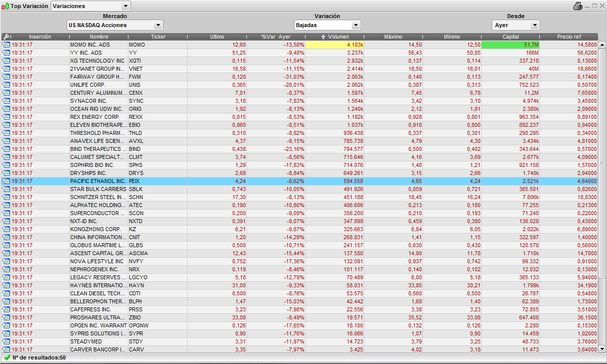Click chart icon on HAYNES INTERNATIO row
Image resolution: width=607 pixels, height=364 pixels.
click(x=6, y=285)
